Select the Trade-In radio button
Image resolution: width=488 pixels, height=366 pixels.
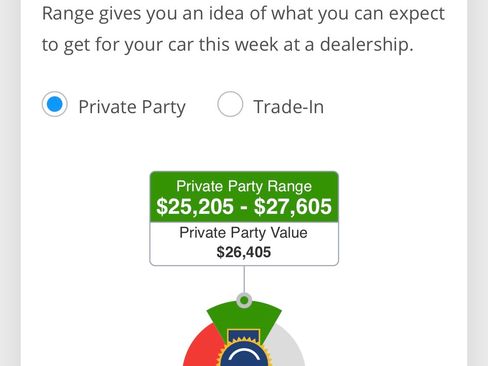click(230, 104)
